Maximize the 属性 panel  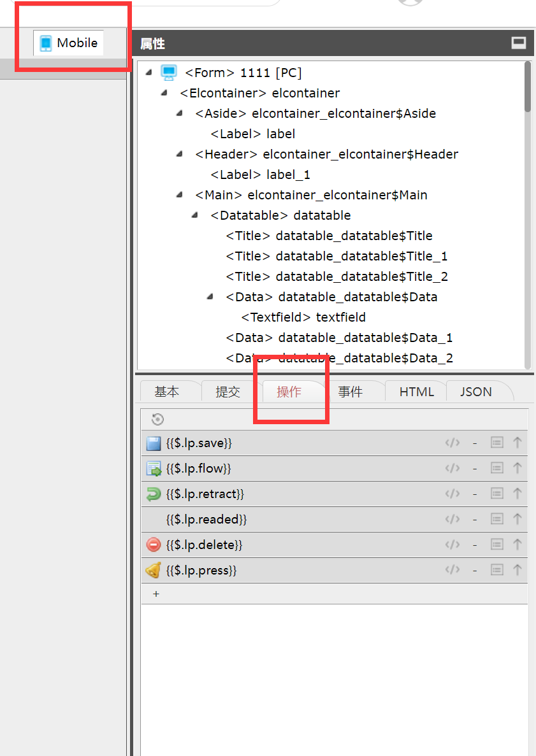click(519, 43)
